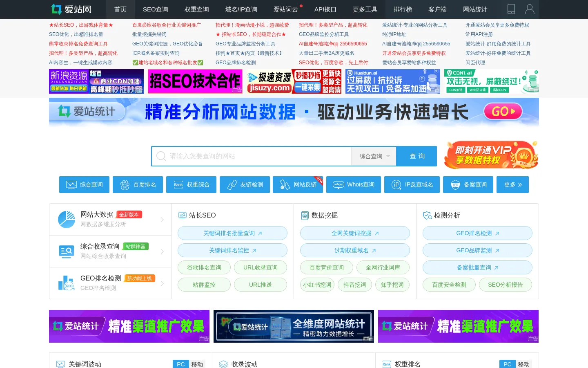The width and height of the screenshot is (588, 368).
Task: Open 全网关键词挖掘 link
Action: pyautogui.click(x=355, y=233)
